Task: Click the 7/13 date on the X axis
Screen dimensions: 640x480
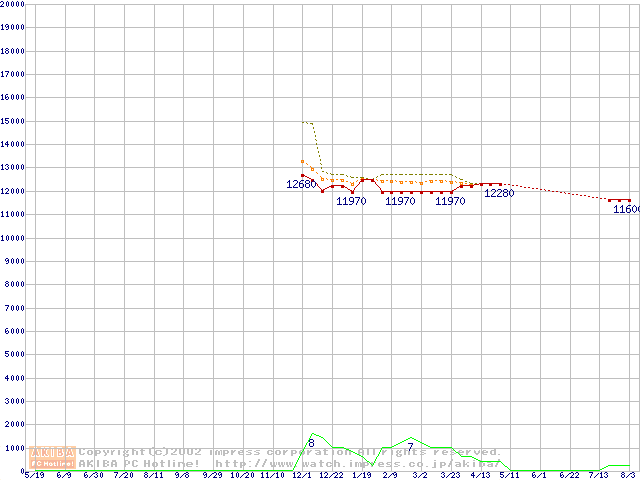Action: (599, 476)
